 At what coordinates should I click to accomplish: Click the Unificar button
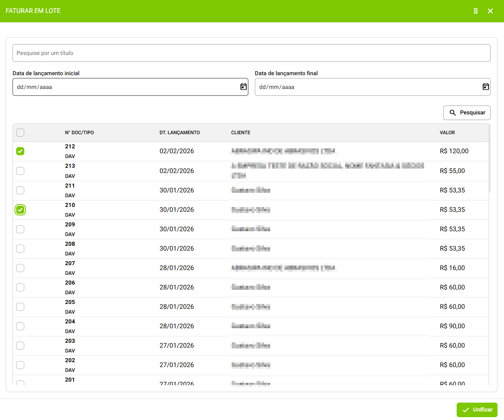[x=477, y=409]
